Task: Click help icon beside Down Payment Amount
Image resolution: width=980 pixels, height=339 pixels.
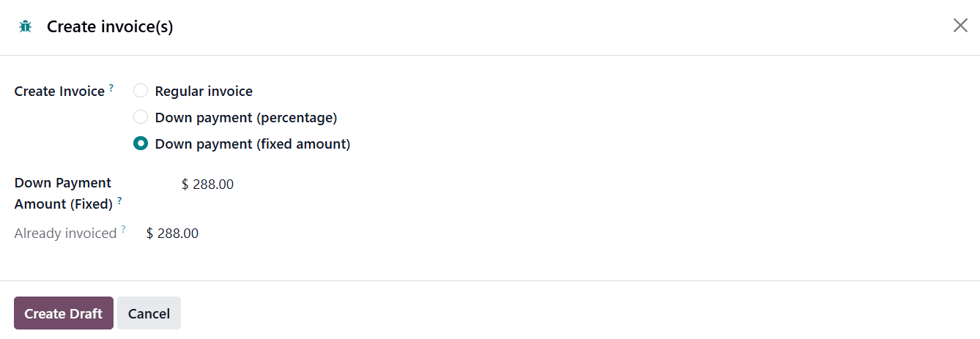Action: click(x=119, y=201)
